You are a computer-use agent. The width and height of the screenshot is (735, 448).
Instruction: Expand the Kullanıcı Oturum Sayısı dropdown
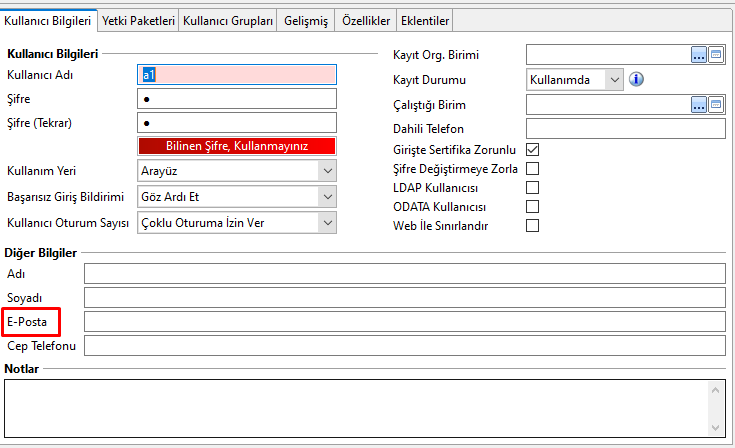[x=327, y=222]
